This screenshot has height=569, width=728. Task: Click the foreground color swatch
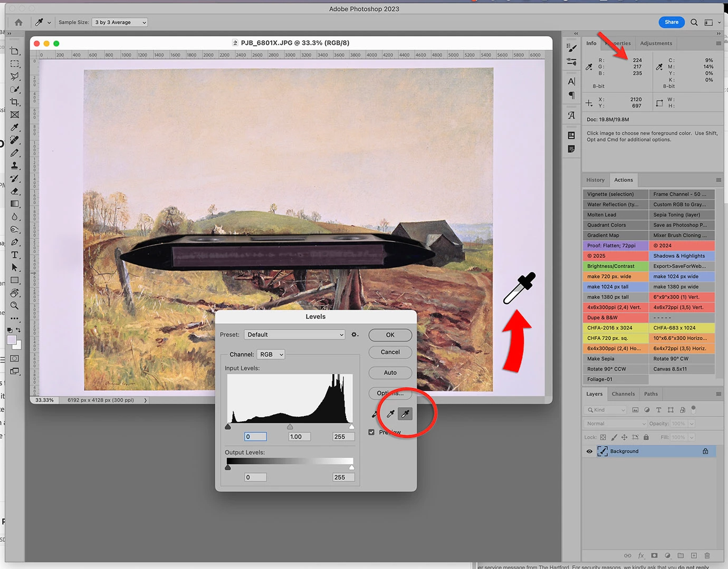point(12,340)
